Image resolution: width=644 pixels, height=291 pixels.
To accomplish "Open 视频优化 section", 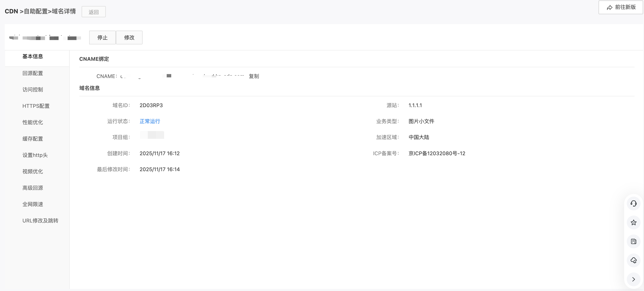I will pos(33,172).
